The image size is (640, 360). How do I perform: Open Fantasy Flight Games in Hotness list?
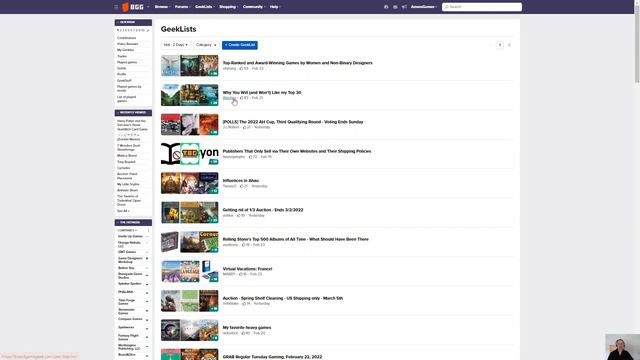coord(128,337)
